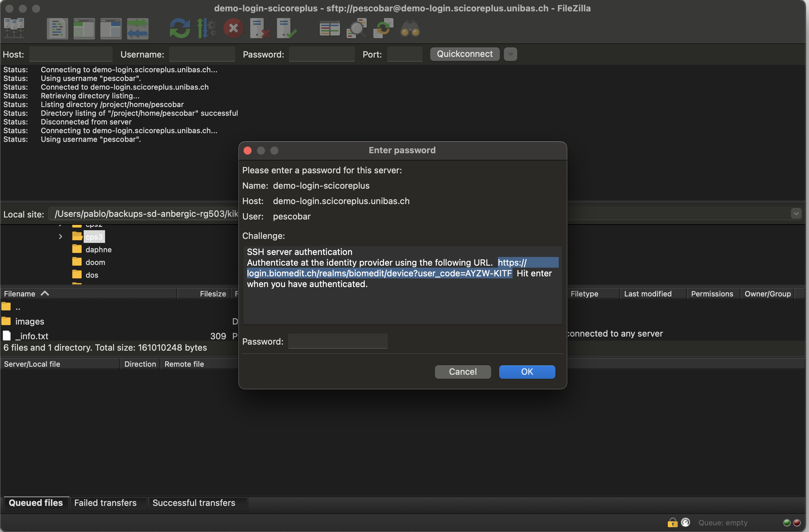Viewport: 809px width, 532px height.
Task: Open the Quickconnect history dropdown arrow
Action: coord(510,54)
